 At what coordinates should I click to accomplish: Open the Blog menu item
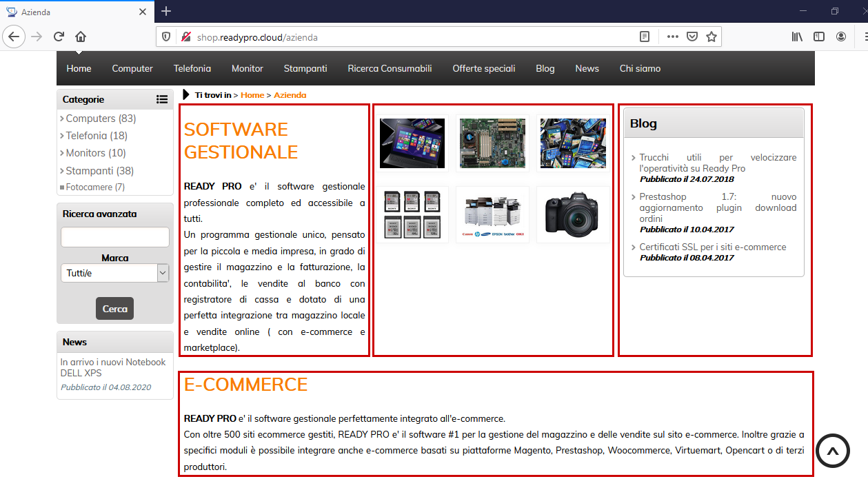pyautogui.click(x=545, y=68)
